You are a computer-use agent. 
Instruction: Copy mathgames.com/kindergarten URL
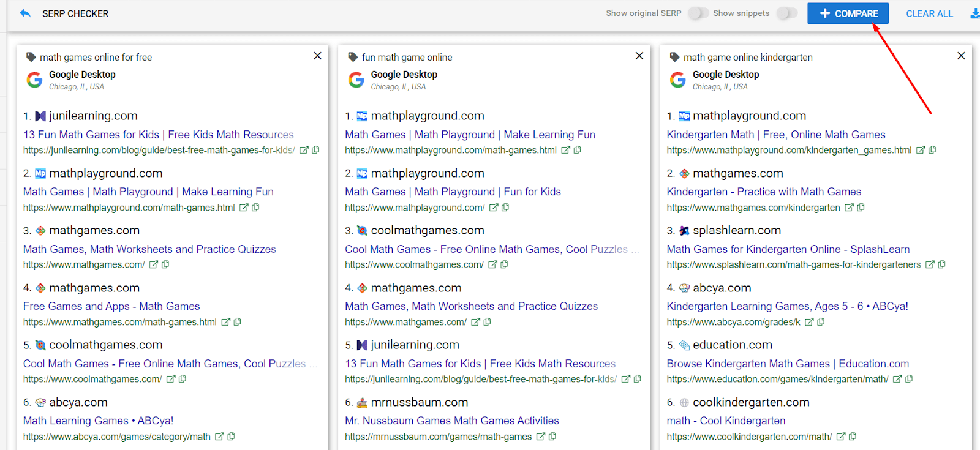(x=861, y=208)
